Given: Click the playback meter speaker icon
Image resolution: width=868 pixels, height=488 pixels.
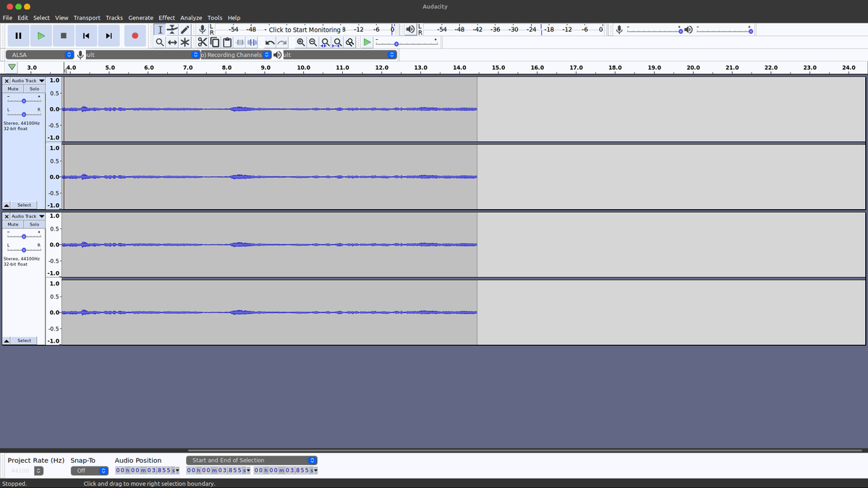Looking at the screenshot, I should 411,30.
